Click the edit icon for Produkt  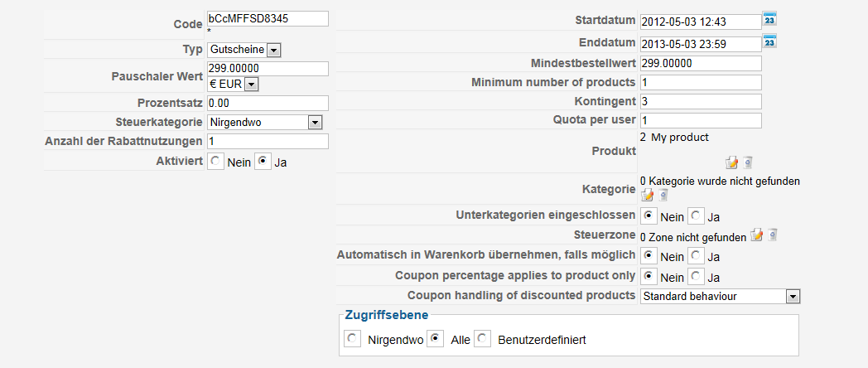click(731, 163)
